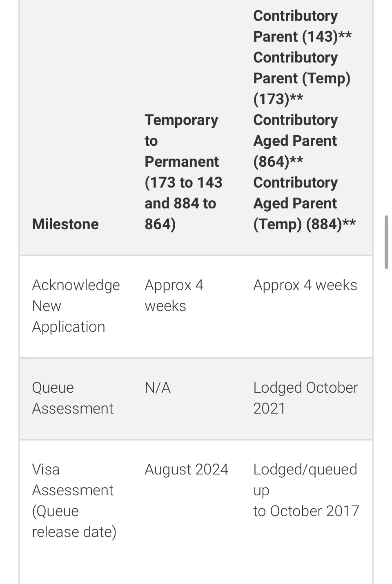Screen dimensions: 392x584
Task: Click the "to October 2017" text
Action: (306, 511)
